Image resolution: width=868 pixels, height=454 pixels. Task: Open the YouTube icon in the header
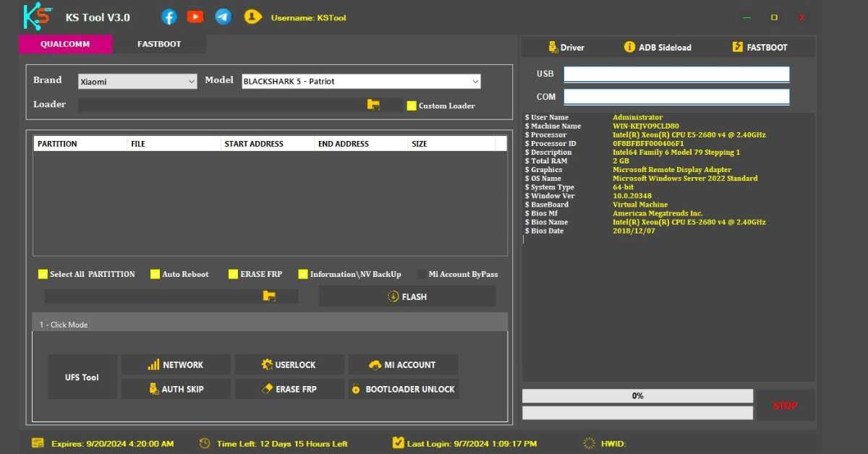195,17
